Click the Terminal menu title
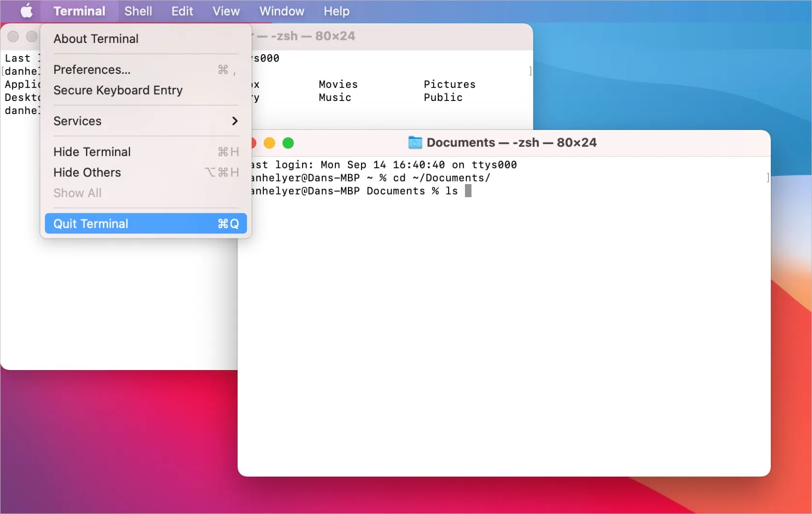Screen dimensions: 812x514 (80, 11)
